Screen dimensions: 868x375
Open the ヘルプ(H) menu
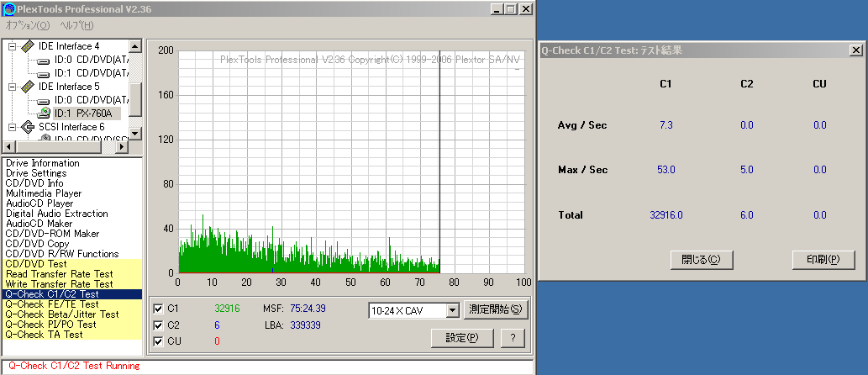click(77, 25)
